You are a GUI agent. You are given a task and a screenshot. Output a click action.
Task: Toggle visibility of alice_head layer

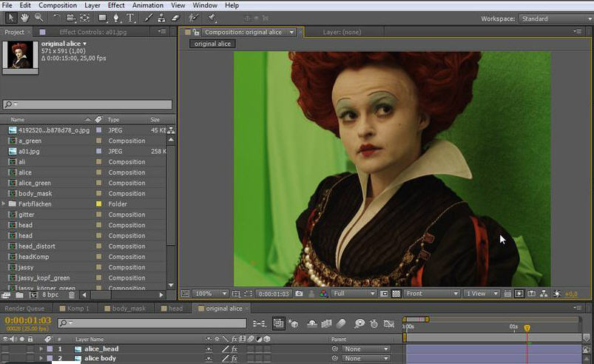point(6,348)
